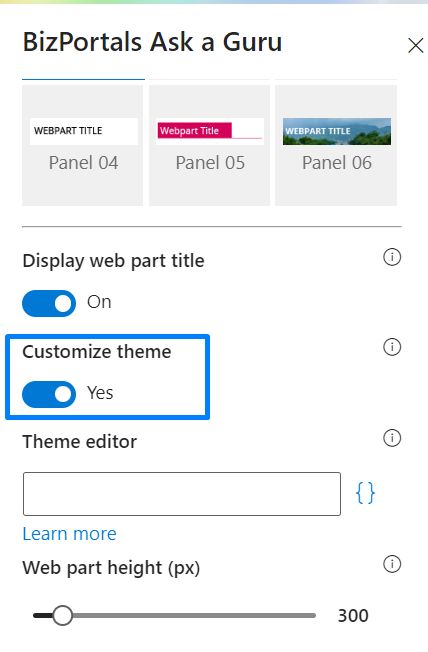Open info icon beside Theme editor
428x652 pixels.
(392, 438)
